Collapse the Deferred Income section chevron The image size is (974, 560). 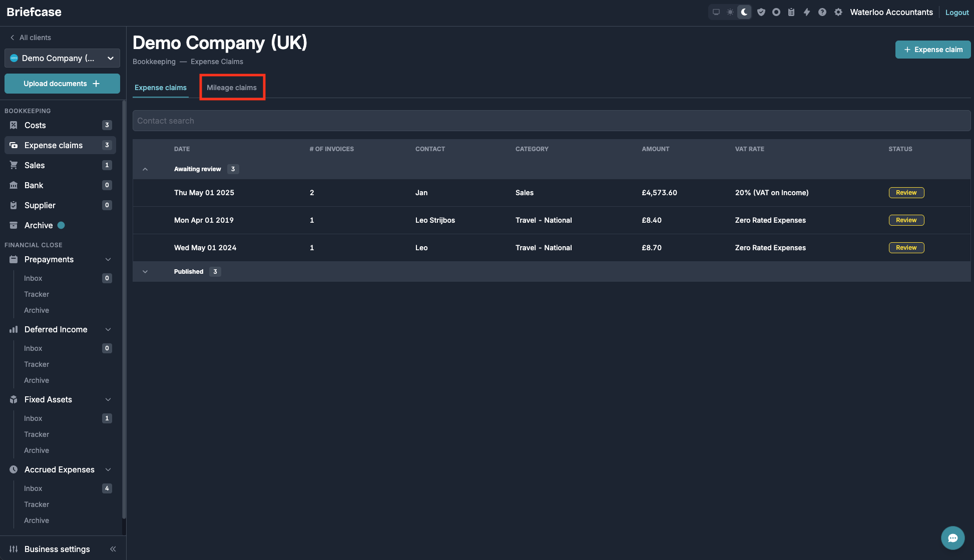click(108, 329)
